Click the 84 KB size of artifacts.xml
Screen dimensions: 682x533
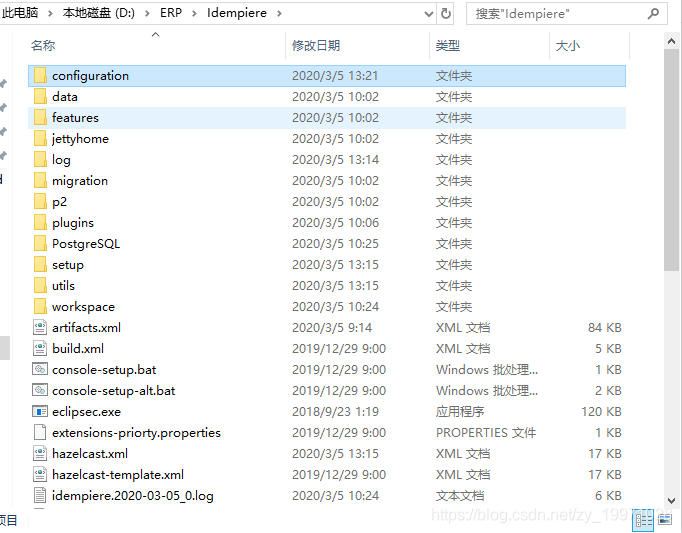pyautogui.click(x=605, y=328)
